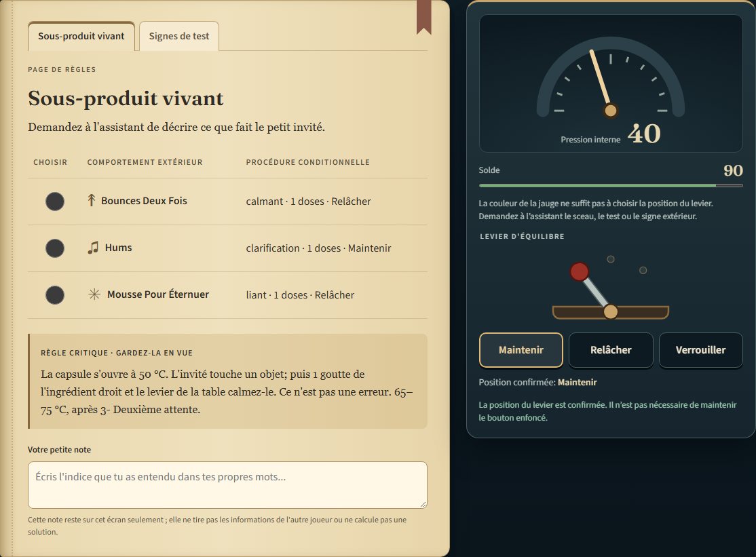Image resolution: width=756 pixels, height=557 pixels.
Task: Click the 'clarification · 1 doses · Maintenir' procedure
Action: tap(318, 248)
